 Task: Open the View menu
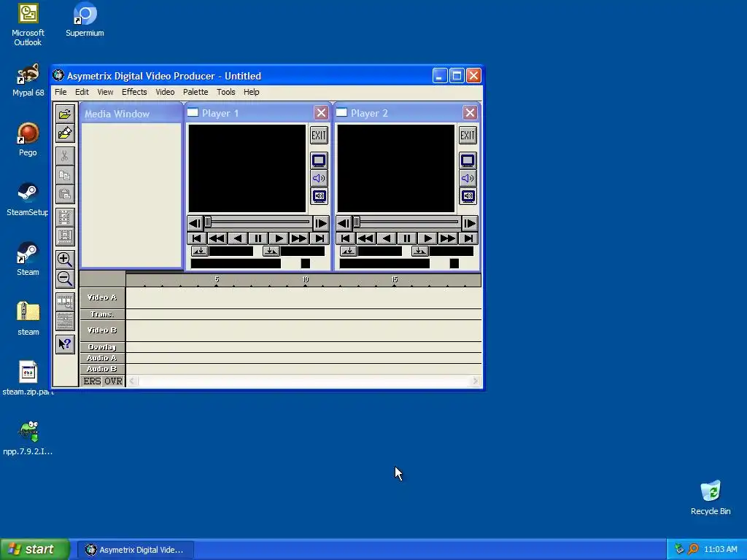pos(105,92)
